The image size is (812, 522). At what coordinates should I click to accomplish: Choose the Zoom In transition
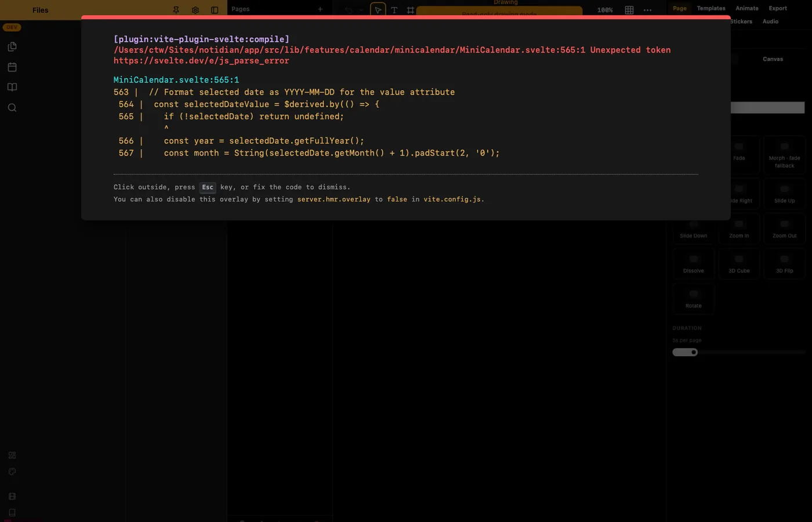(x=739, y=229)
